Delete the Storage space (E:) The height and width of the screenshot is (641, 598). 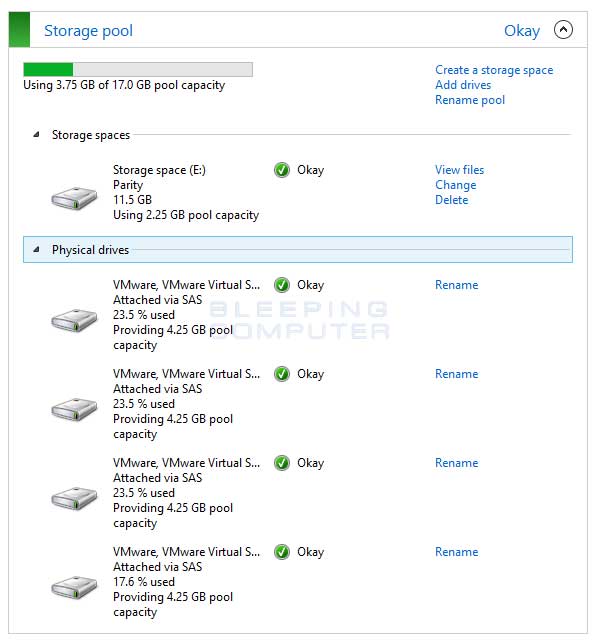(451, 200)
